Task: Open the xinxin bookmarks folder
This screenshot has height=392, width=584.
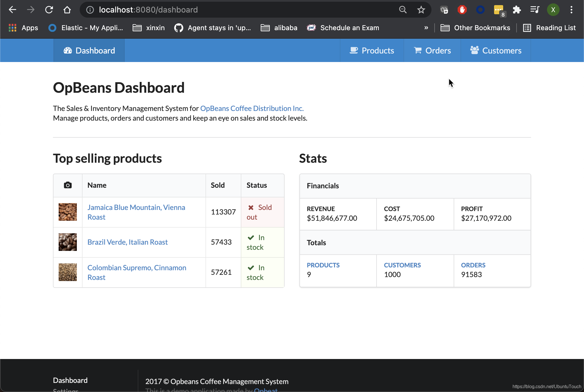Action: [149, 28]
